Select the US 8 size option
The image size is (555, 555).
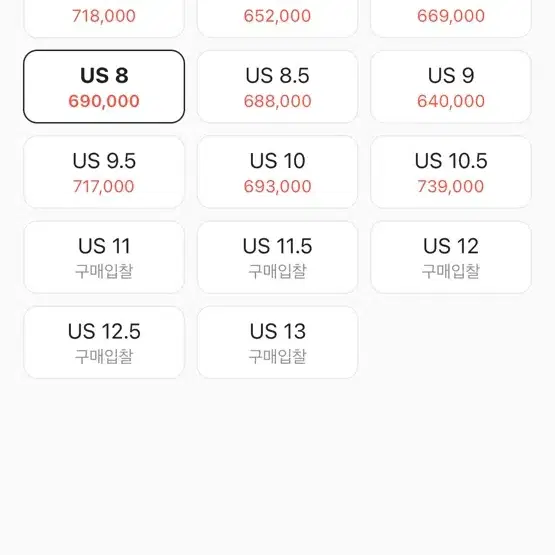click(x=104, y=87)
